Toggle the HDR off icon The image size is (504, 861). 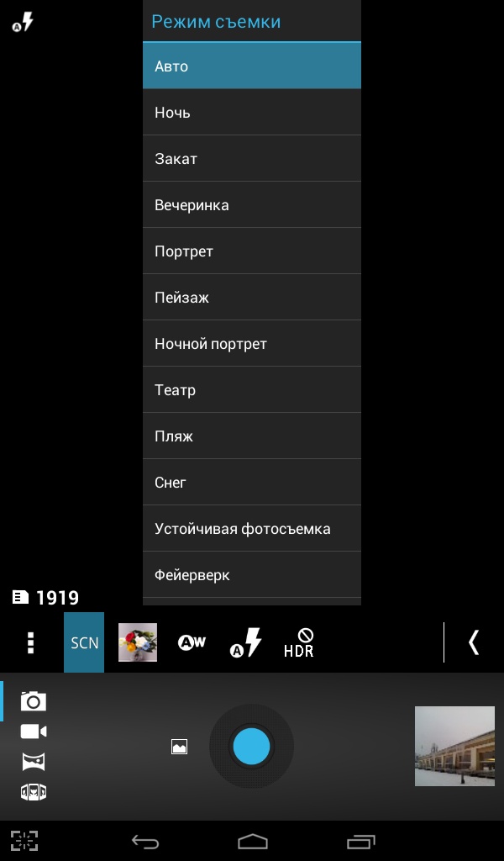pyautogui.click(x=299, y=643)
